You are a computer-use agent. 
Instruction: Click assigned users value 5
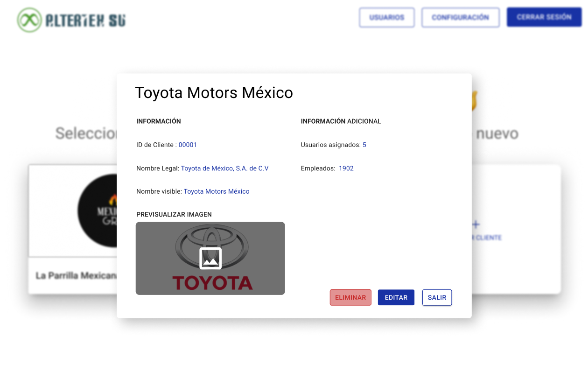(x=364, y=145)
